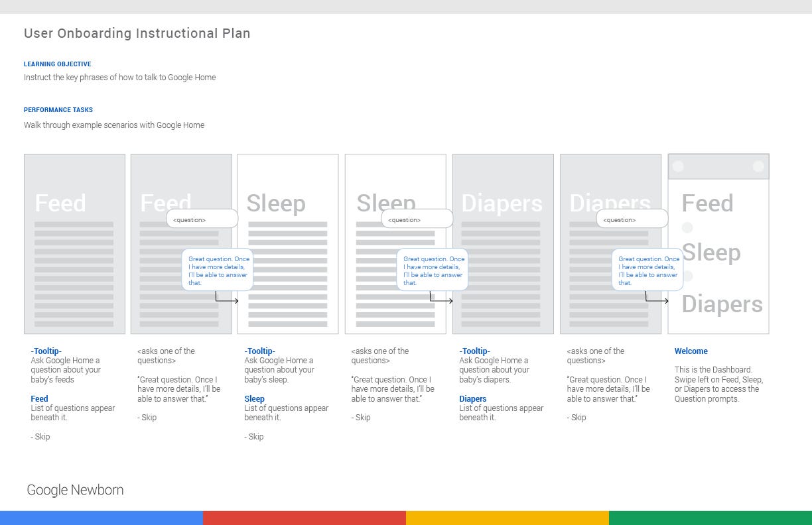Click the <question> bubble on the Diapers wireframe
The height and width of the screenshot is (525, 812).
[x=632, y=219]
